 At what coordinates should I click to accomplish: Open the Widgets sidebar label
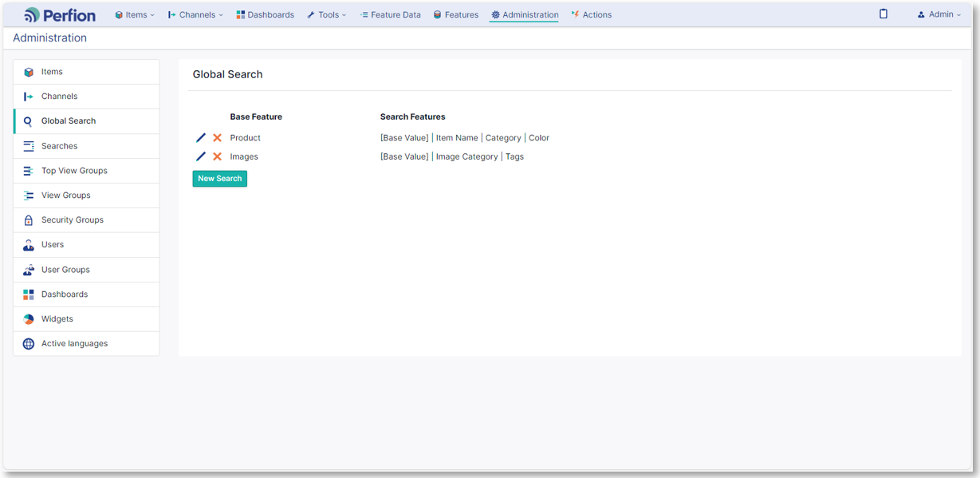57,319
